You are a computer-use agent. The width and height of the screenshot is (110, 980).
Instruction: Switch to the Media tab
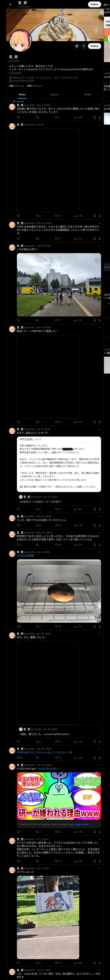[x=88, y=94]
